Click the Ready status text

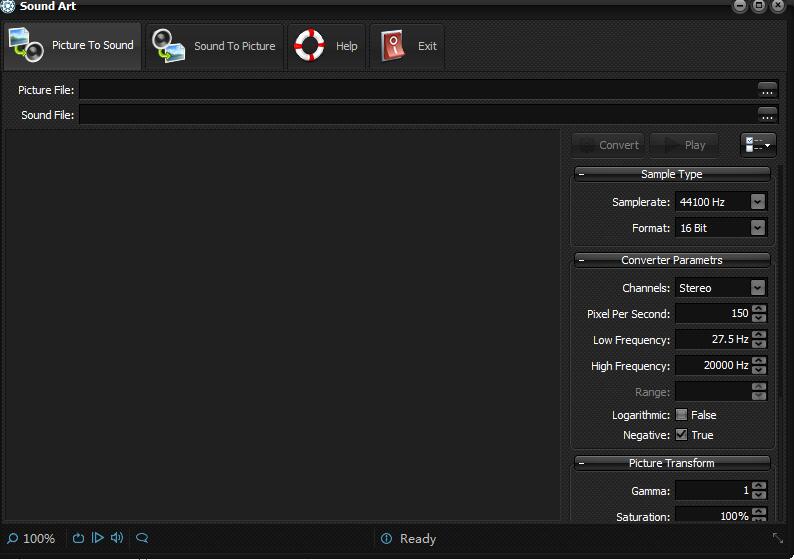click(x=418, y=539)
